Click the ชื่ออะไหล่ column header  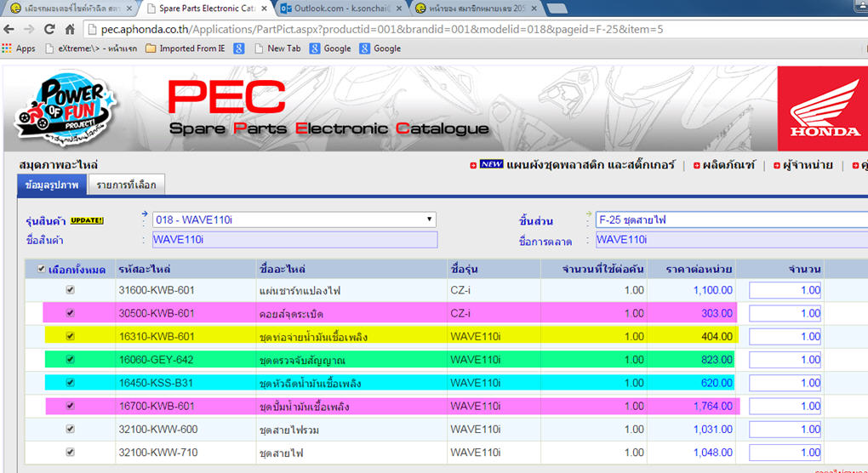coord(282,270)
